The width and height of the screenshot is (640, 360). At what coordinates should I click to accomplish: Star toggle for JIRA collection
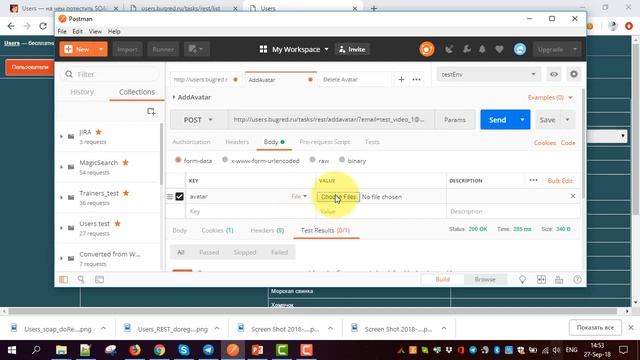[98, 132]
